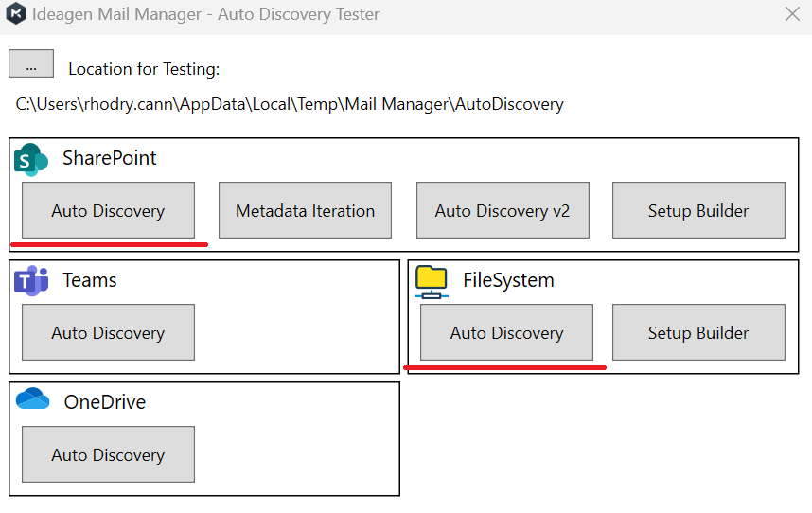This screenshot has height=513, width=812.
Task: Run SharePoint Auto Discovery
Action: tap(108, 210)
